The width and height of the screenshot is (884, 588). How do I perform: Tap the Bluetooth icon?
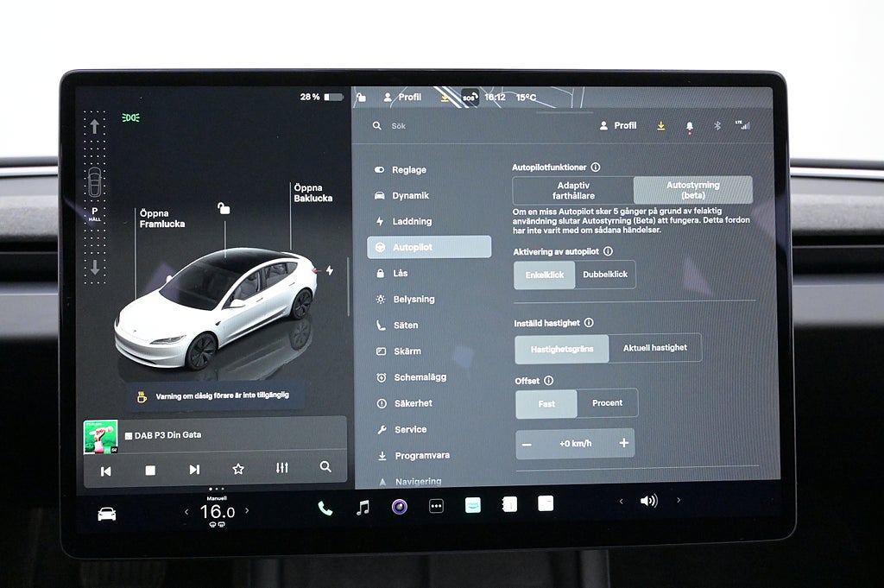717,126
